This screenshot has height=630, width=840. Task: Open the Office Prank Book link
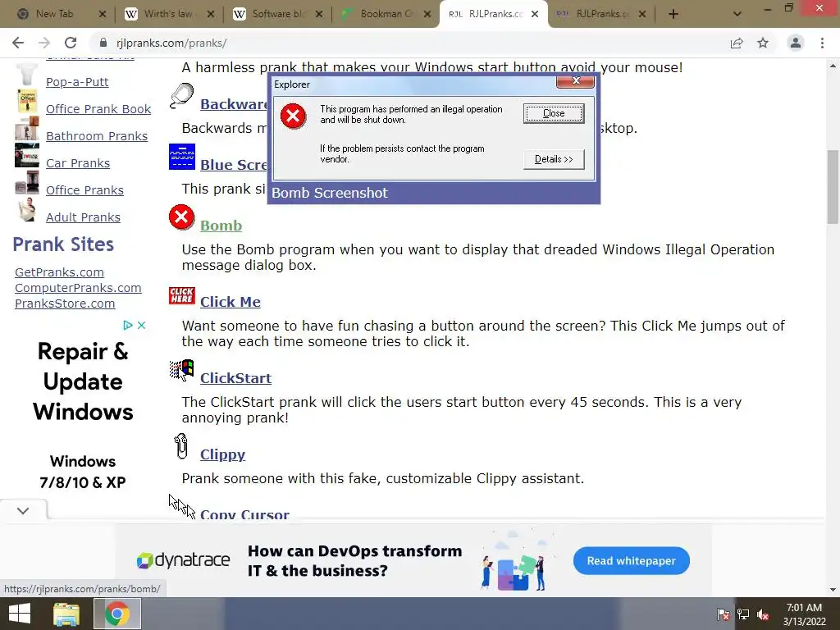(98, 109)
